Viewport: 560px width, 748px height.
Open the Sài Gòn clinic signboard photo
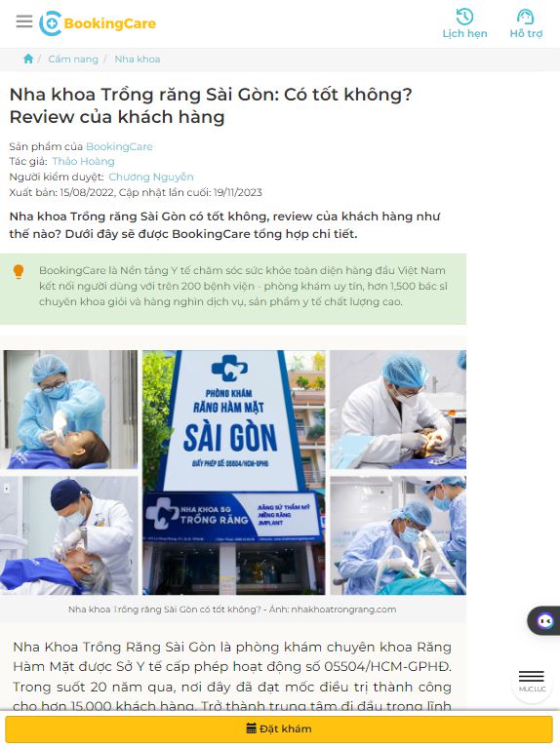coord(234,472)
